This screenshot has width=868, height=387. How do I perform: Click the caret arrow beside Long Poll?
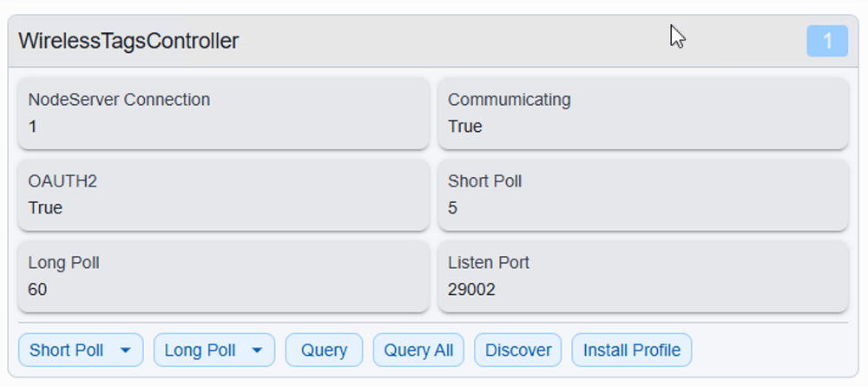click(257, 351)
